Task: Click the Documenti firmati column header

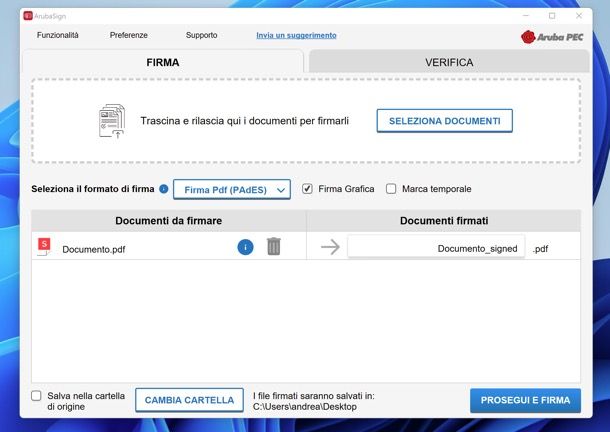Action: click(444, 221)
